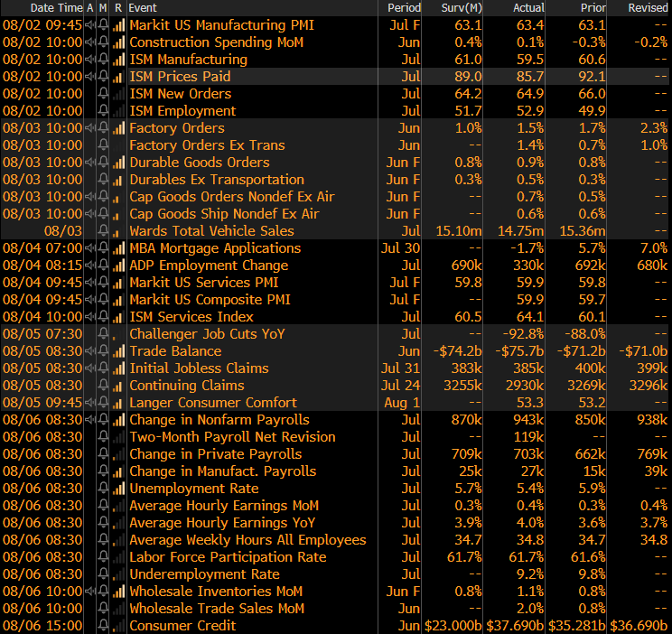The image size is (672, 634).
Task: Click the speaker icon beside ISM Manufacturing
Action: [x=89, y=60]
